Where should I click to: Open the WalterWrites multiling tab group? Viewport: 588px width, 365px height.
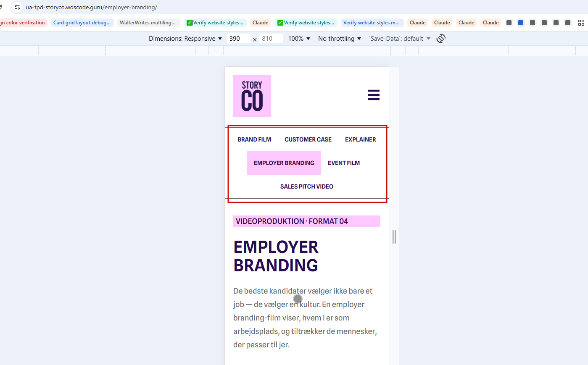[148, 23]
